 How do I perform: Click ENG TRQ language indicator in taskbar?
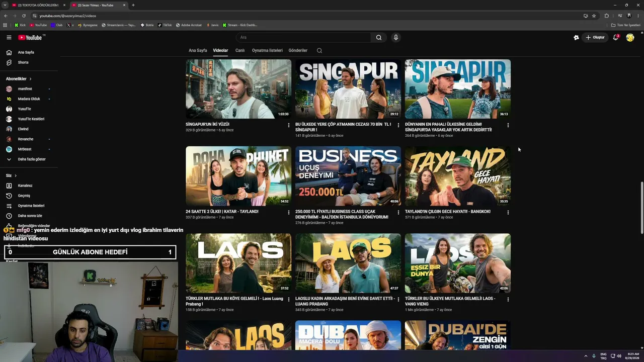(x=603, y=356)
